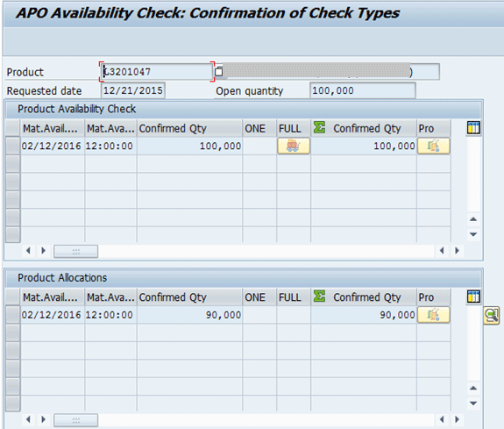Select first row of Product Availability Check table
Screen dimensions: 504x429
click(x=13, y=146)
